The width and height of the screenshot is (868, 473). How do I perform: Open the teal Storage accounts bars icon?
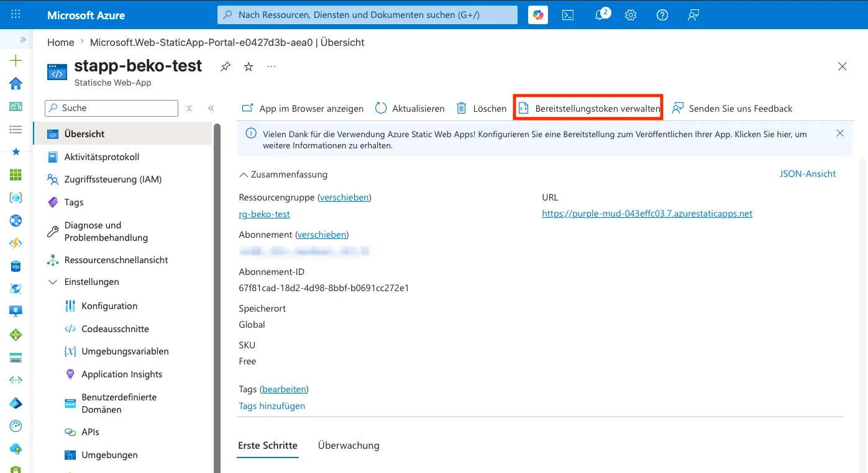click(x=16, y=358)
